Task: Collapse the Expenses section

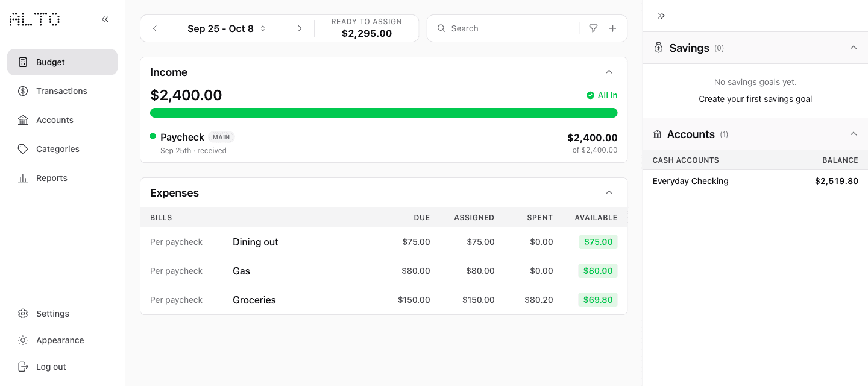Action: [x=609, y=192]
